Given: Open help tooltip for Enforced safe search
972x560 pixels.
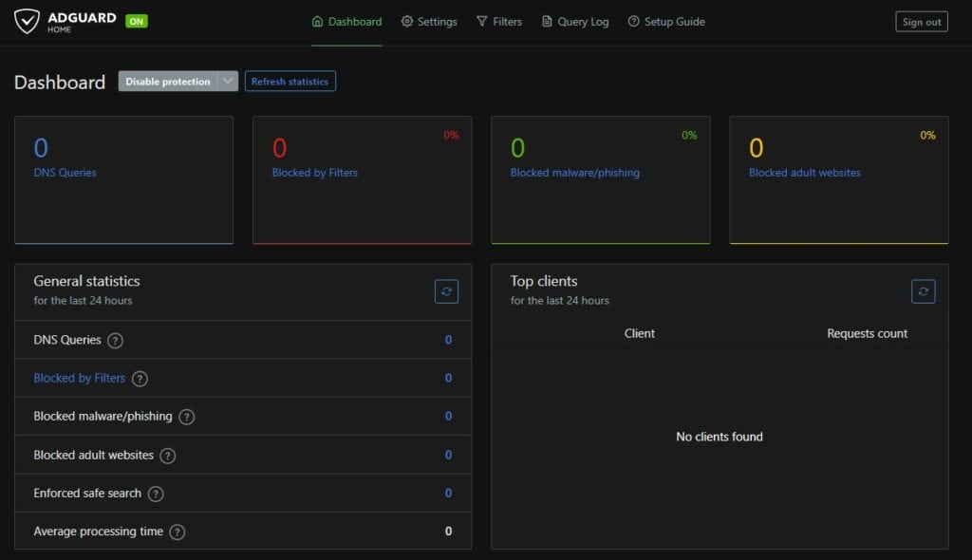Looking at the screenshot, I should (x=159, y=494).
